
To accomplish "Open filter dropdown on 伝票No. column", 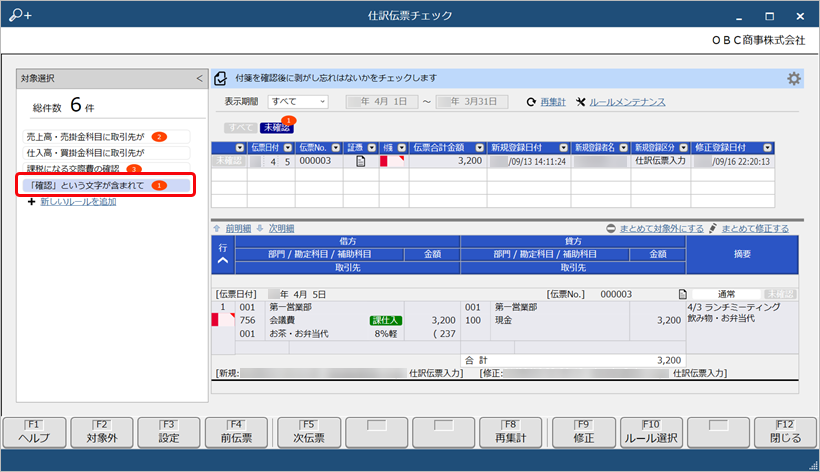I will (x=336, y=148).
